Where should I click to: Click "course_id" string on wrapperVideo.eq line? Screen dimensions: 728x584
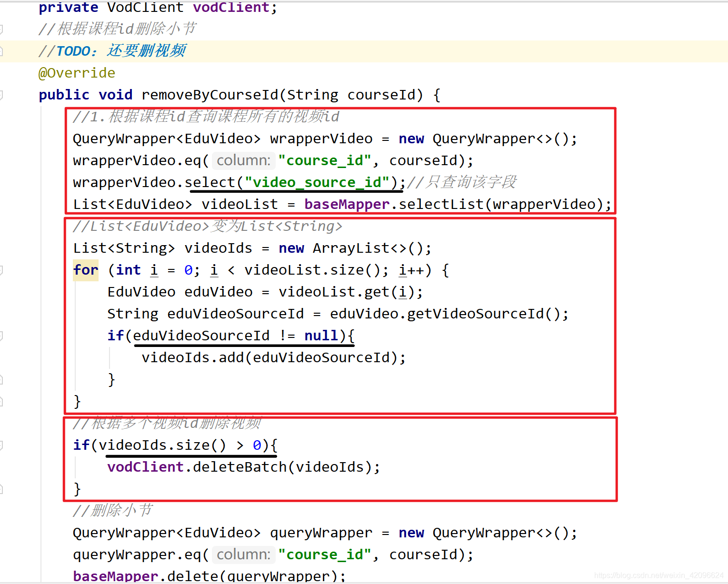coord(325,160)
